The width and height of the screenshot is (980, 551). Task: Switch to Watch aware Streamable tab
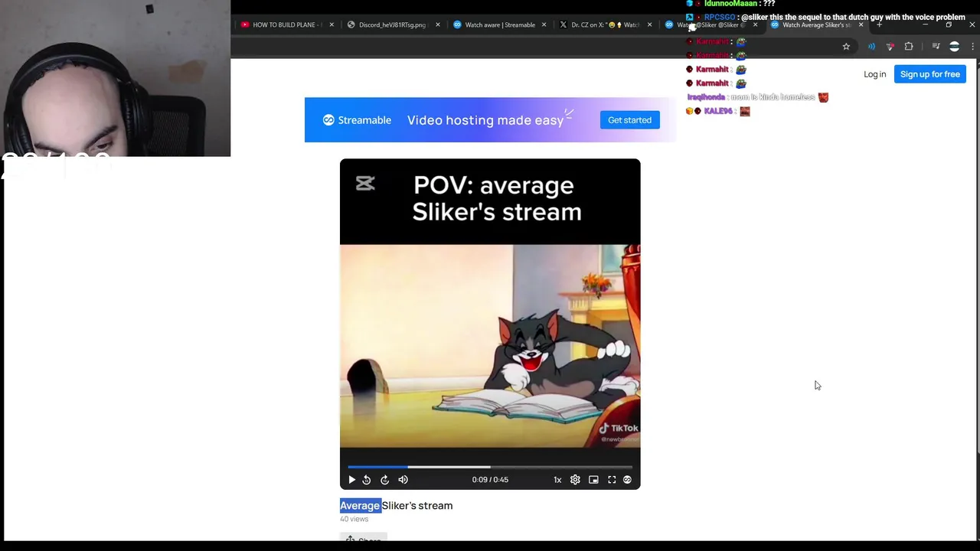[498, 24]
